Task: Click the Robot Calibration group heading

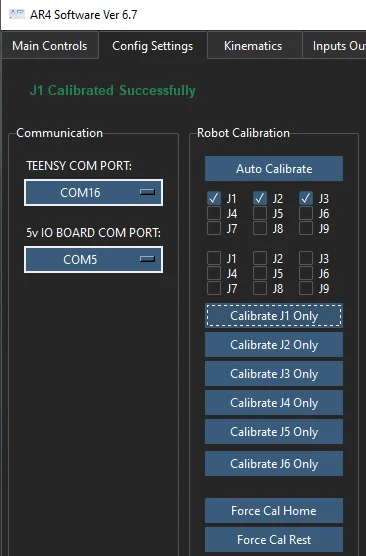Action: pyautogui.click(x=243, y=133)
